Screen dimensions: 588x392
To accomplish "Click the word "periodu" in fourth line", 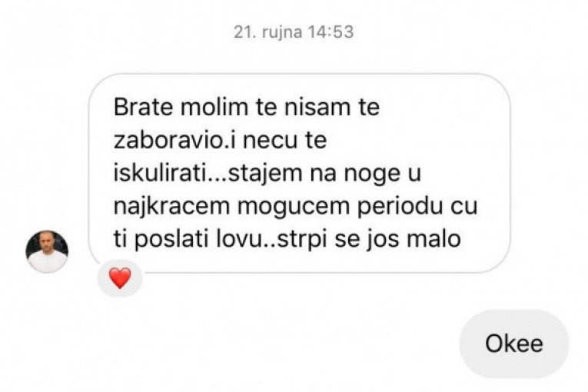I will coord(400,207).
